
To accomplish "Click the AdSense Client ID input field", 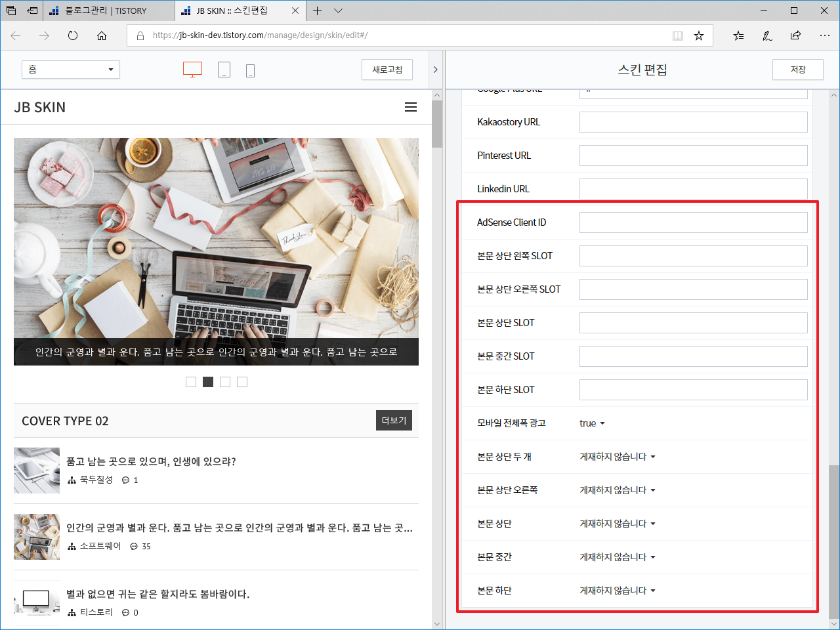I will click(694, 222).
